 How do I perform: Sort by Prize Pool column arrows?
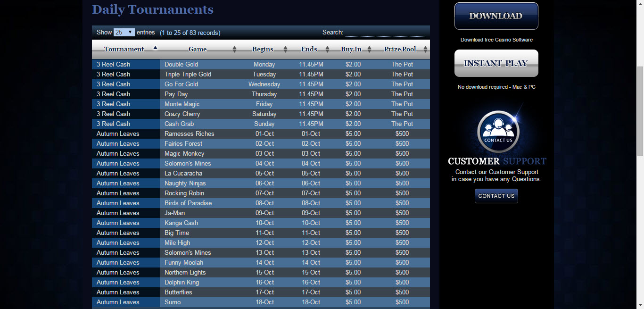(x=425, y=49)
